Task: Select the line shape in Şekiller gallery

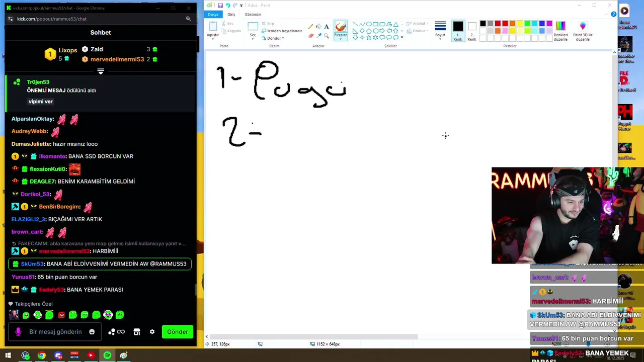Action: [355, 24]
